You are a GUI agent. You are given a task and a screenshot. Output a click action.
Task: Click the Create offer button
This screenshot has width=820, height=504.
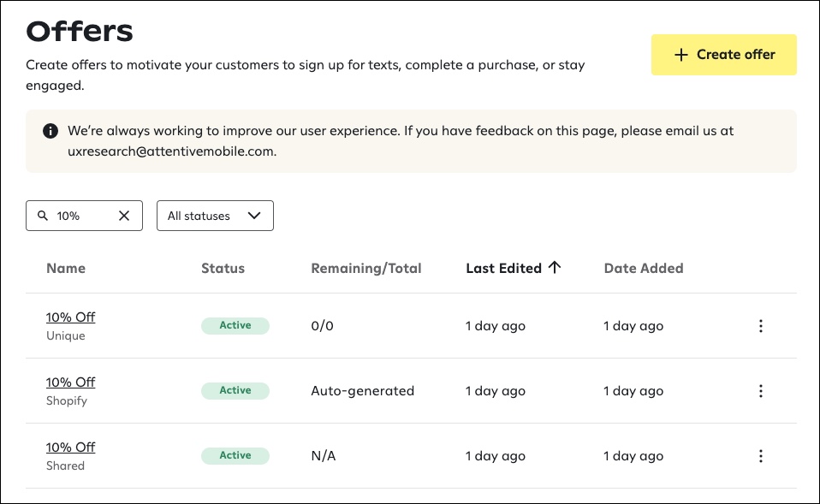coord(723,55)
